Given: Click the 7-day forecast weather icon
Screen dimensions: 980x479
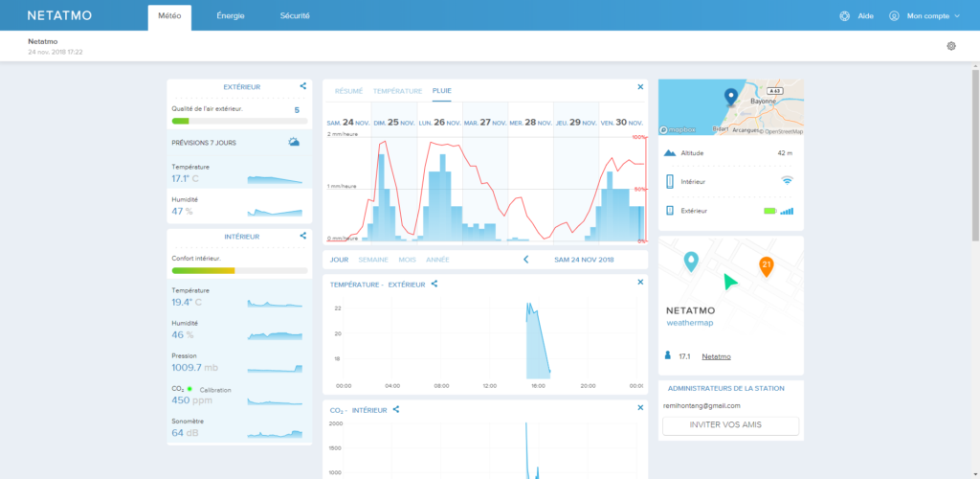Looking at the screenshot, I should tap(294, 142).
